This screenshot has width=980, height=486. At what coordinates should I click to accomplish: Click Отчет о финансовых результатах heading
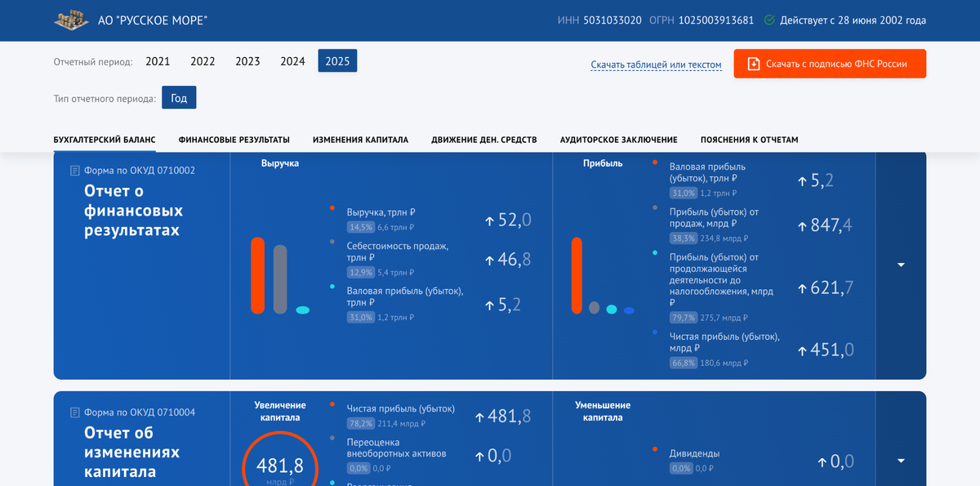click(x=133, y=211)
